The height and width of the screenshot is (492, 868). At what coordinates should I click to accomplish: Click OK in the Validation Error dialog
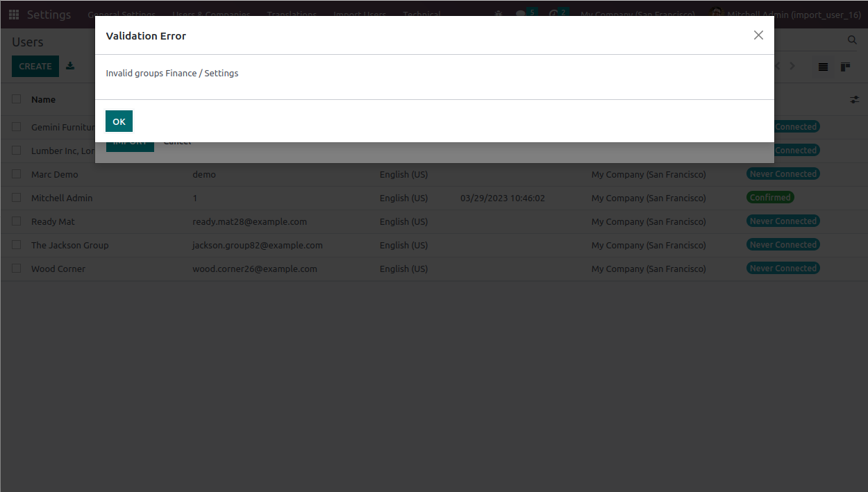point(119,121)
